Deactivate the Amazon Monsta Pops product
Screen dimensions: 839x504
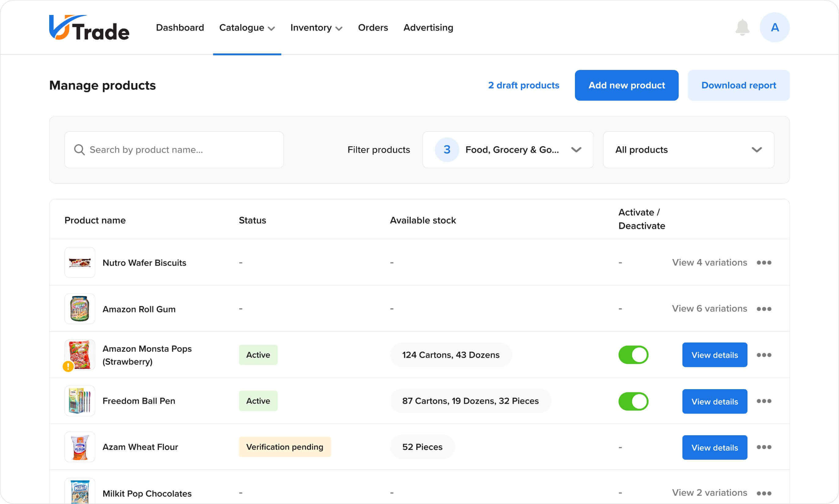click(x=633, y=355)
